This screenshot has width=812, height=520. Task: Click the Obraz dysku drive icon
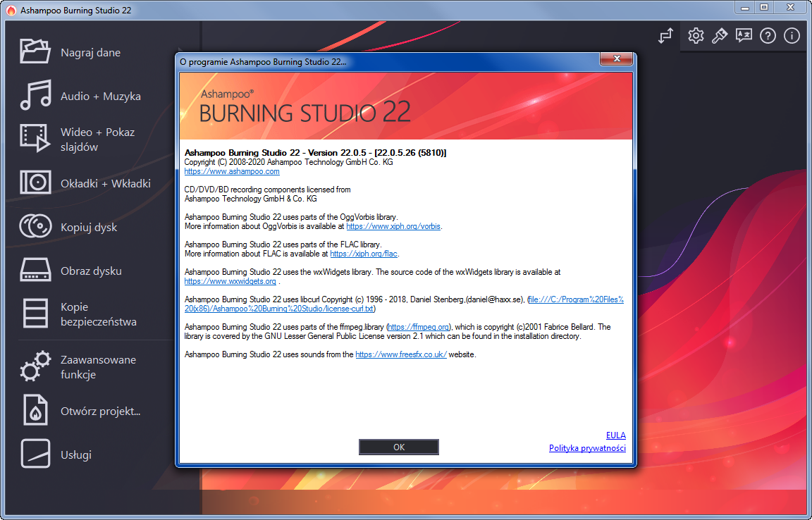[35, 270]
